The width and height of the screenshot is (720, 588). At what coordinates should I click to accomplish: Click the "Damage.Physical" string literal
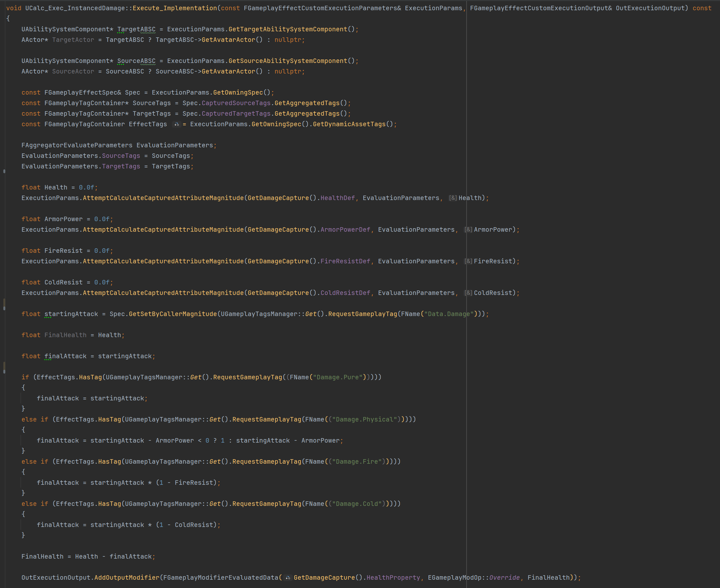tap(364, 419)
